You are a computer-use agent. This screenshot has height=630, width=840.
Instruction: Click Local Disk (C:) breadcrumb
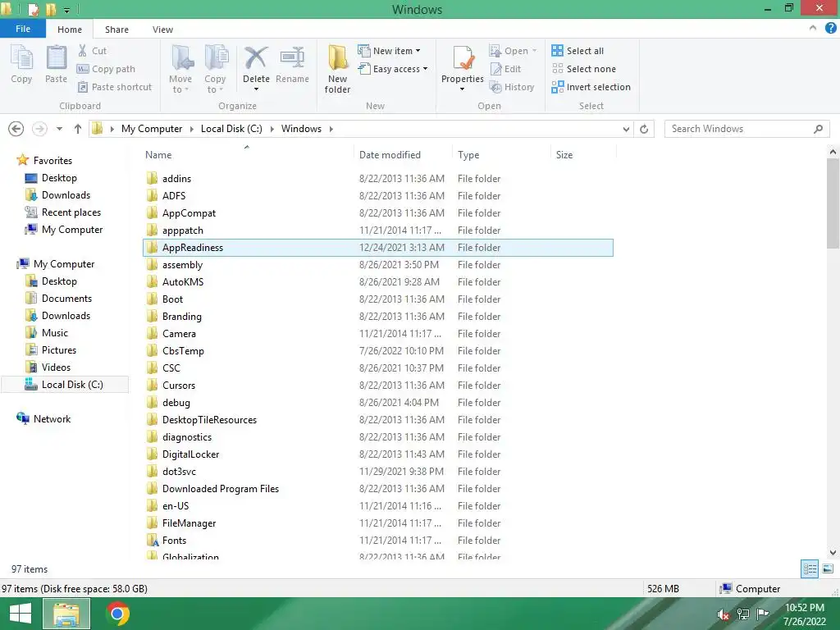tap(231, 129)
